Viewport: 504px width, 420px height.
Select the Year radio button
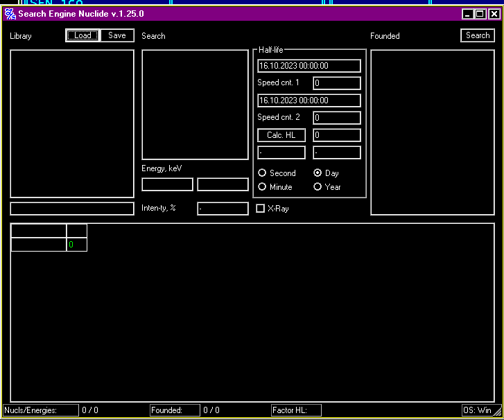point(318,187)
